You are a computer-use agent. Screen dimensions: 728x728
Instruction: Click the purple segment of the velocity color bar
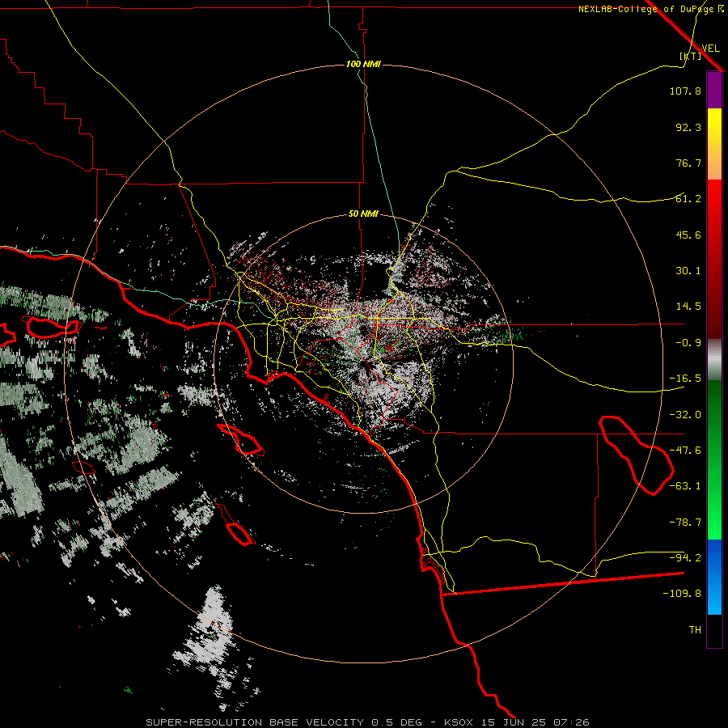coord(714,90)
